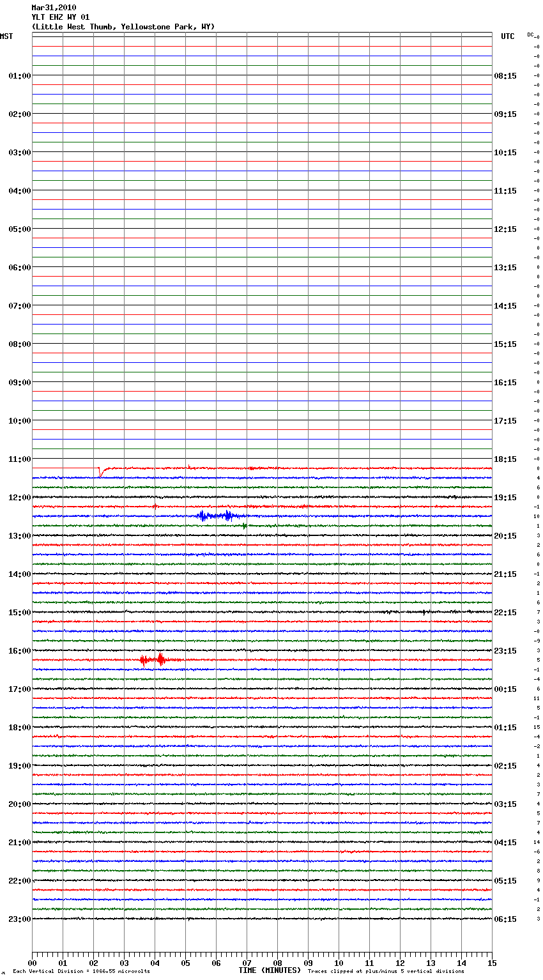Click the blue seismic burst after 12:00
Screen dimensions: 543x980
tap(220, 516)
